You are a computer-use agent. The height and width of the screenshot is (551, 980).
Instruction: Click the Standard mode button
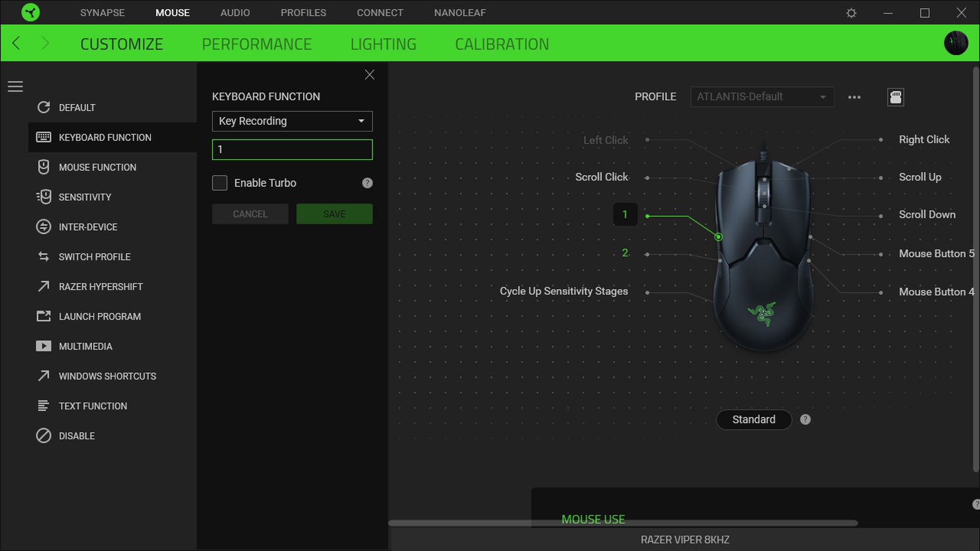click(754, 419)
